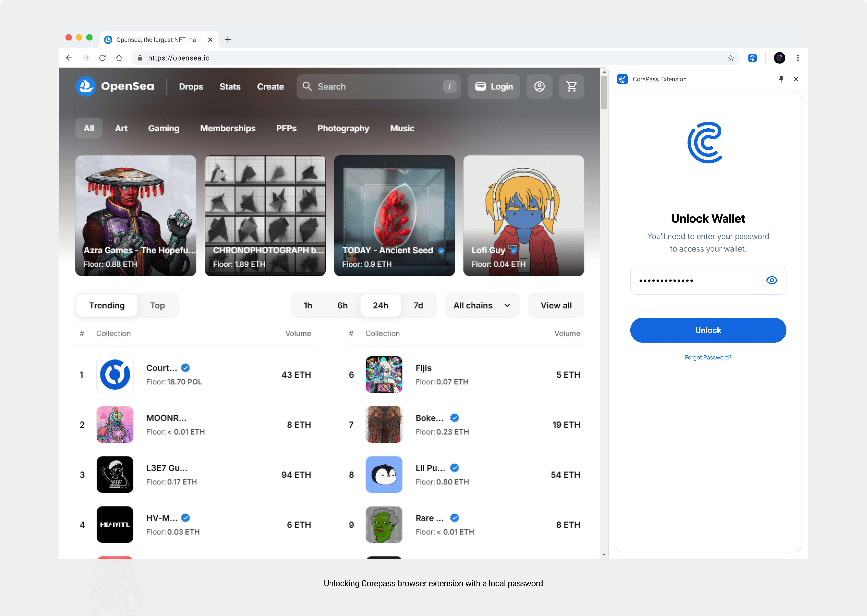Viewport: 867px width, 616px height.
Task: Open the account profile icon
Action: 539,86
